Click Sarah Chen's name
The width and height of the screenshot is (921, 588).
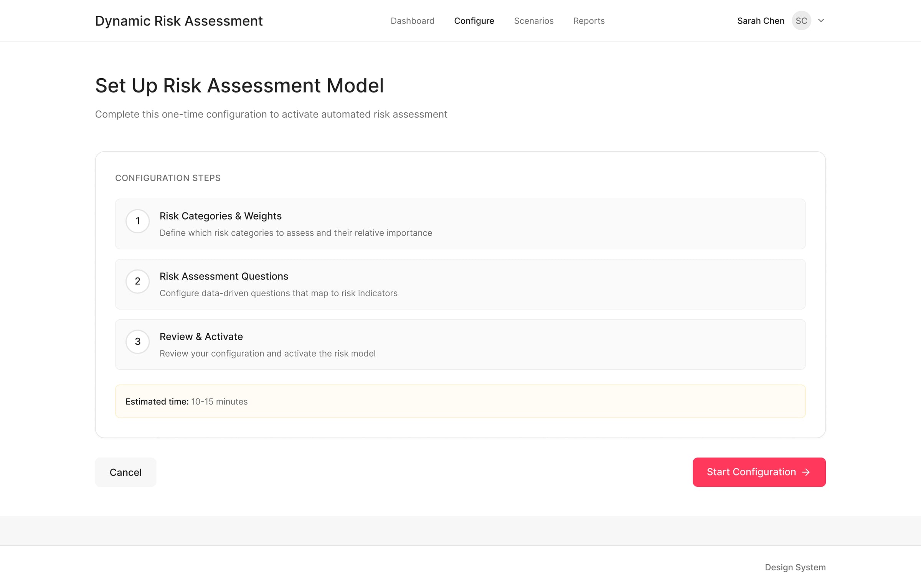(760, 21)
